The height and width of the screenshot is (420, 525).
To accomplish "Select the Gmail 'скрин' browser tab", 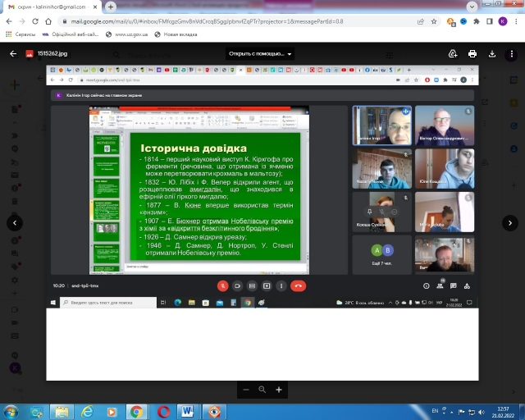I will (52, 7).
